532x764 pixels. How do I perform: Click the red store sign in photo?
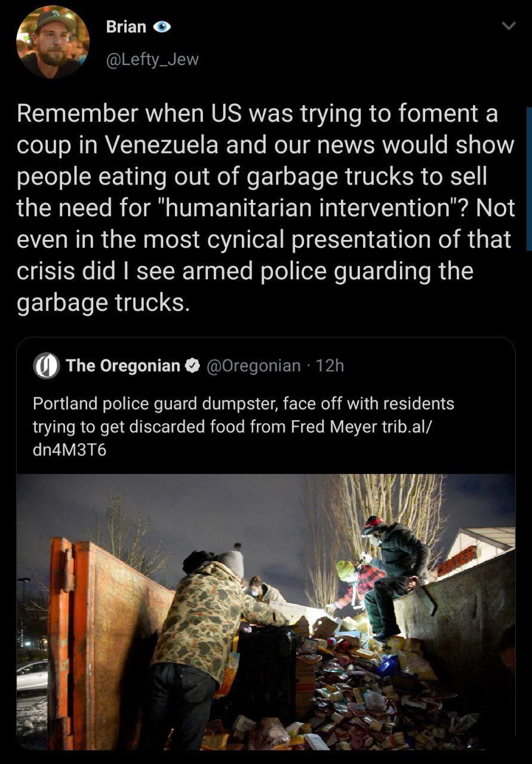point(457,562)
